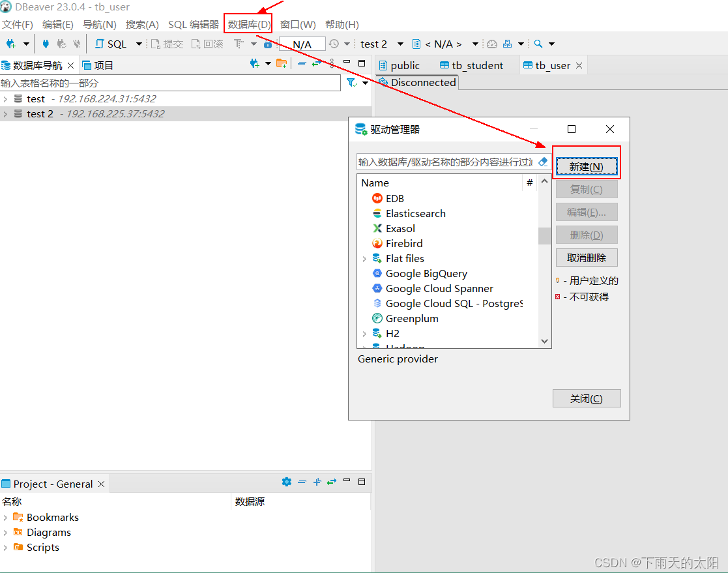Click the filter funnel icon in navigator

[x=351, y=83]
